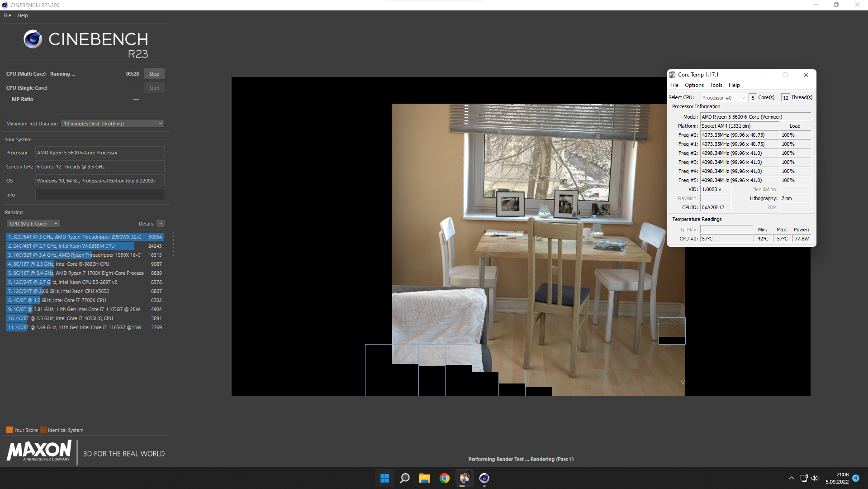The height and width of the screenshot is (489, 868).
Task: Open network status tray icon
Action: (804, 478)
